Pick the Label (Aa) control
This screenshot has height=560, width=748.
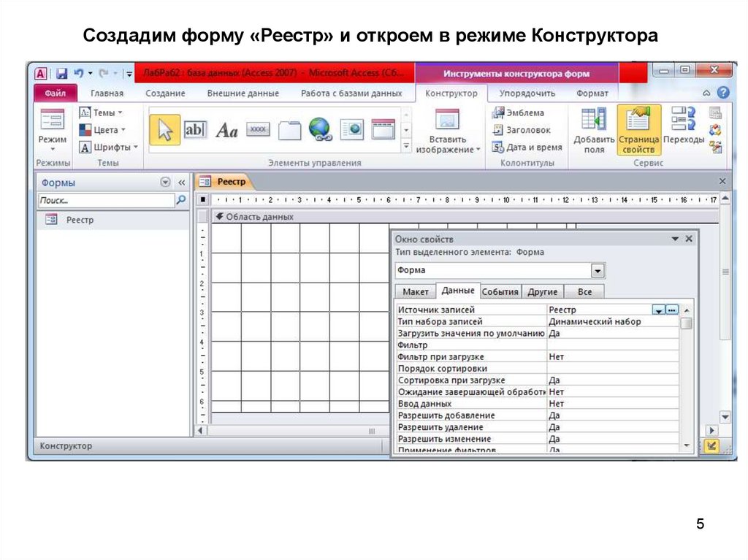click(x=227, y=131)
